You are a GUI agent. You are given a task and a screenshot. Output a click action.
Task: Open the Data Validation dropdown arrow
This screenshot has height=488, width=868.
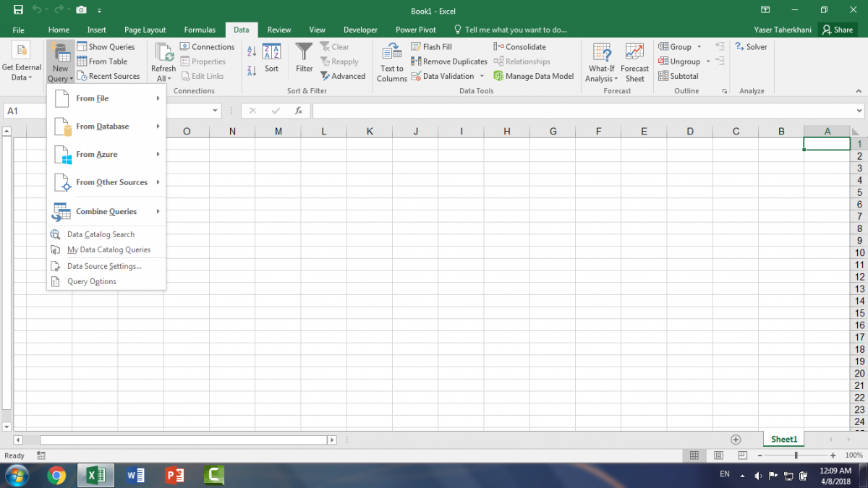(482, 76)
